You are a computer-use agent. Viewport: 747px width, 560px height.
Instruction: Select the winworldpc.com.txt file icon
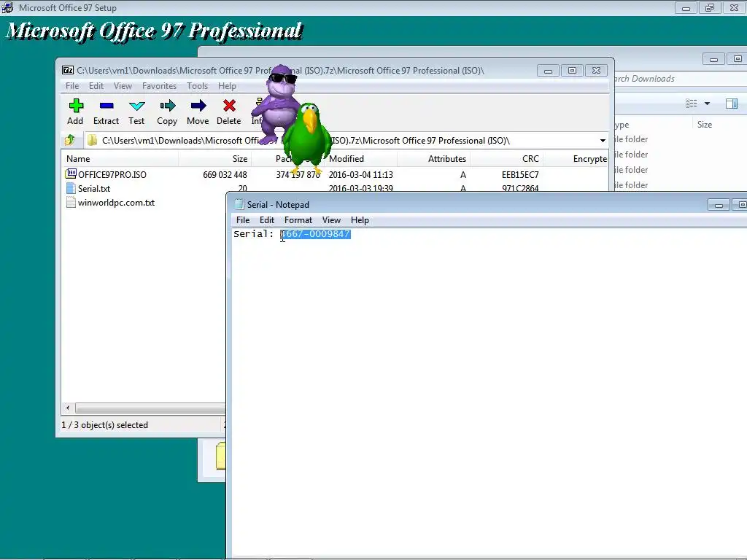71,203
